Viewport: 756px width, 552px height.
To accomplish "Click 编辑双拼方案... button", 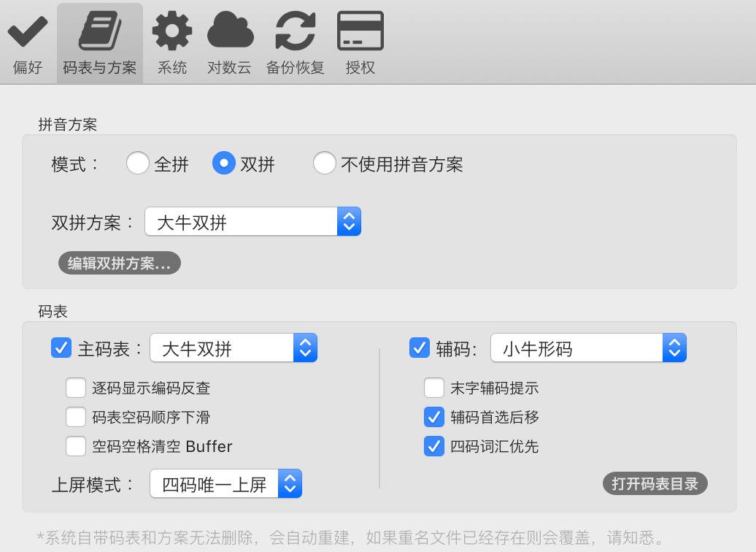I will point(120,264).
